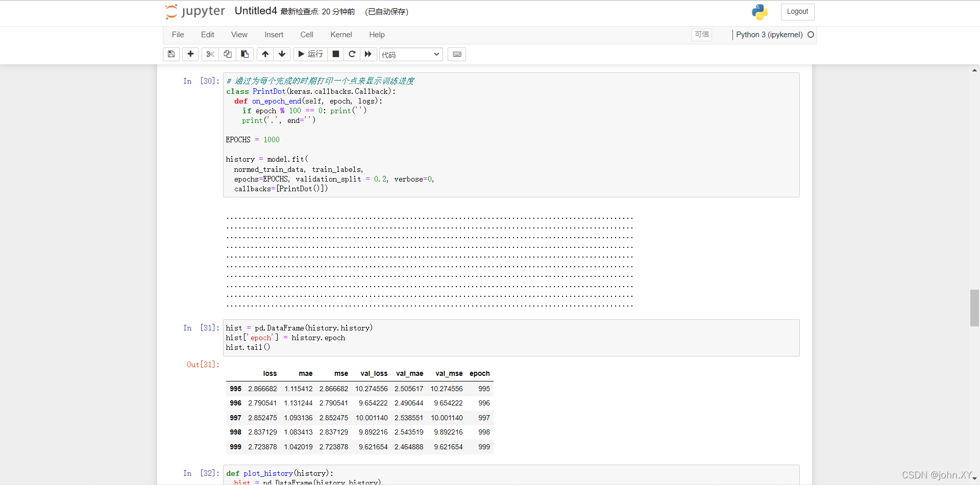Move selected cell down arrow
Image resolution: width=980 pixels, height=485 pixels.
[x=282, y=54]
